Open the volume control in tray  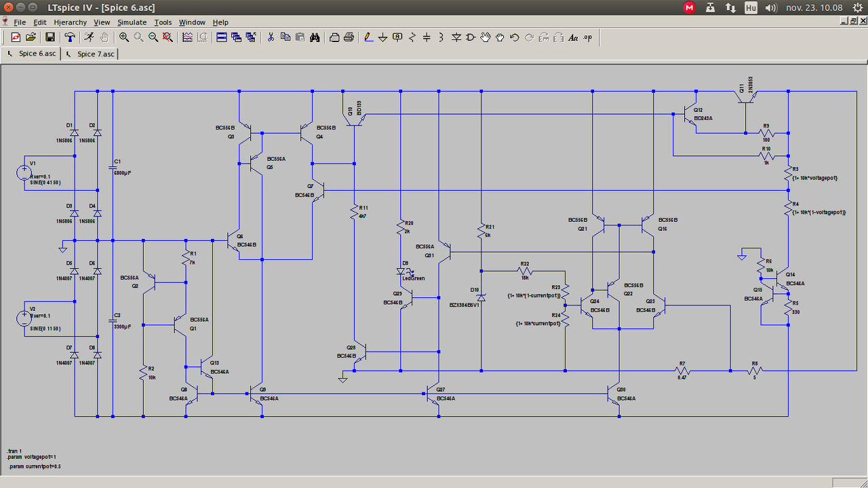[x=771, y=7]
